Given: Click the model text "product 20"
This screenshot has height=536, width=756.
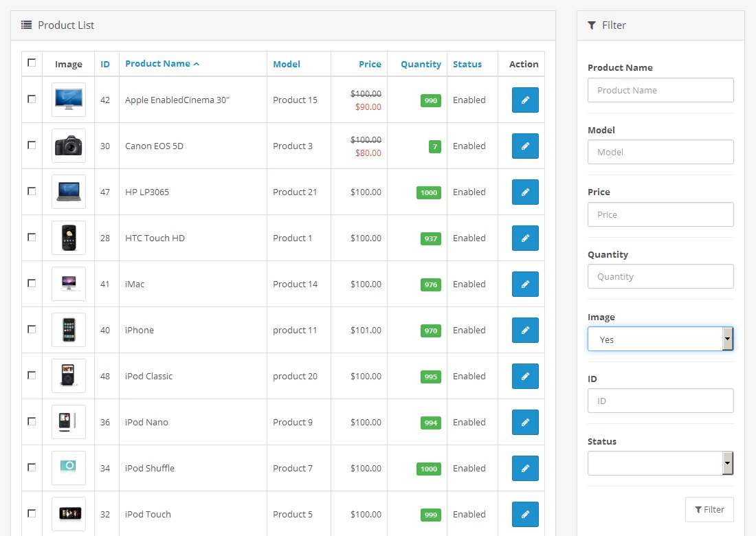Looking at the screenshot, I should point(295,376).
